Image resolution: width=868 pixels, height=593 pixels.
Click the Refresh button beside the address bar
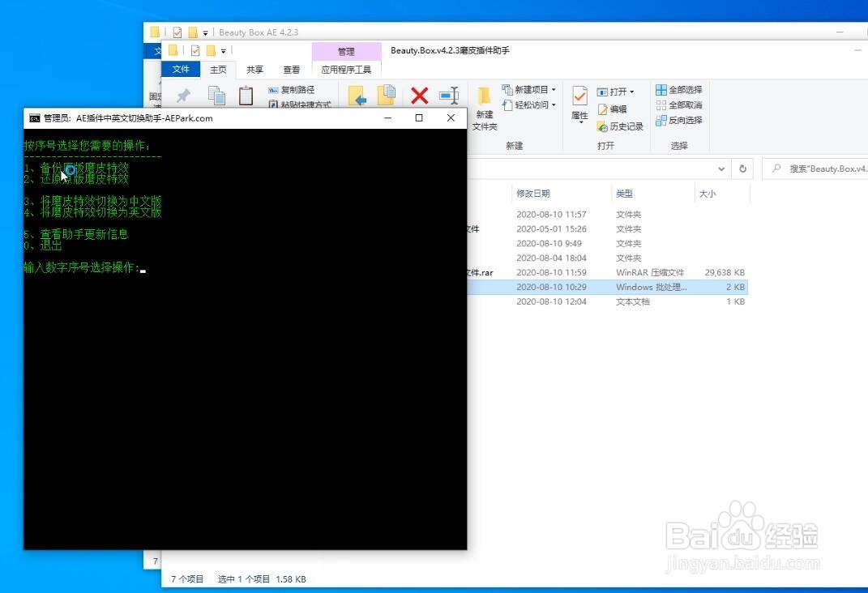pos(743,169)
